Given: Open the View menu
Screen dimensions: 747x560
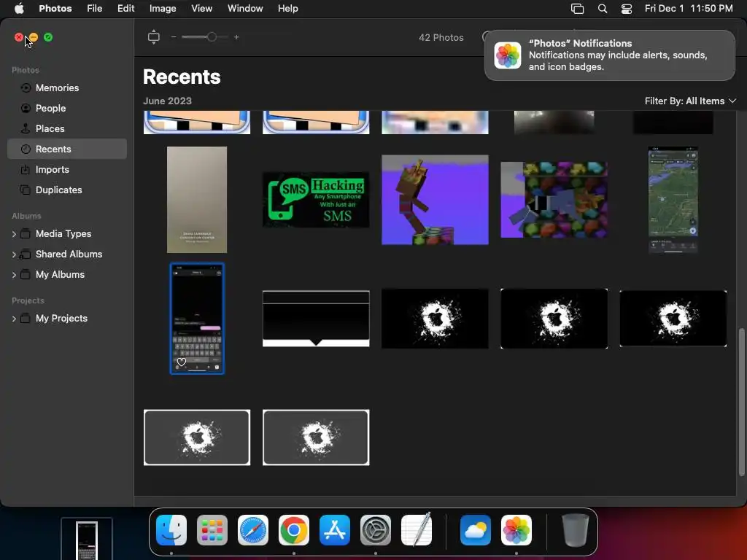Looking at the screenshot, I should tap(201, 9).
